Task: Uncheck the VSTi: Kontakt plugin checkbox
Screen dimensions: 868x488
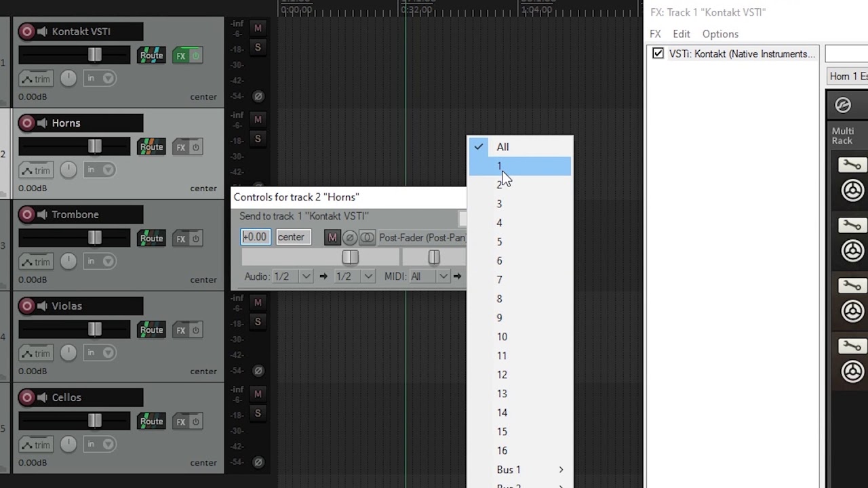Action: click(x=658, y=54)
